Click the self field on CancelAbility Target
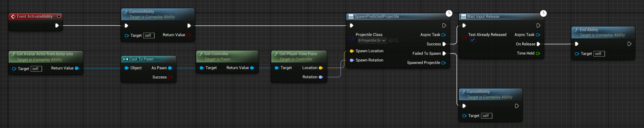The width and height of the screenshot is (644, 128). [486, 116]
